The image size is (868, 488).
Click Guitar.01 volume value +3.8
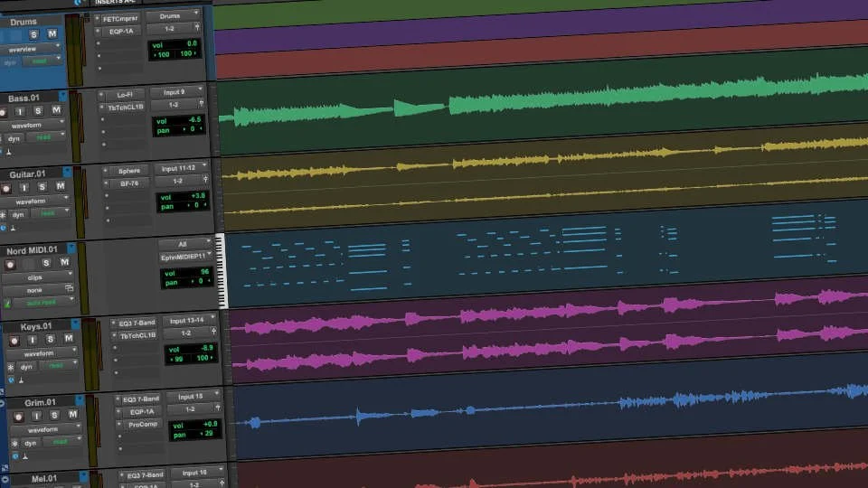pos(198,195)
